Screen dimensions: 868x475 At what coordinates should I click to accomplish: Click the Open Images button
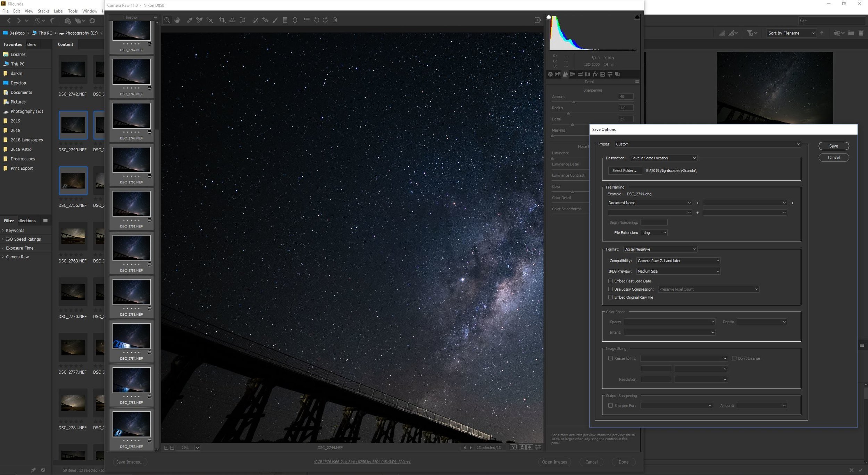click(x=554, y=462)
